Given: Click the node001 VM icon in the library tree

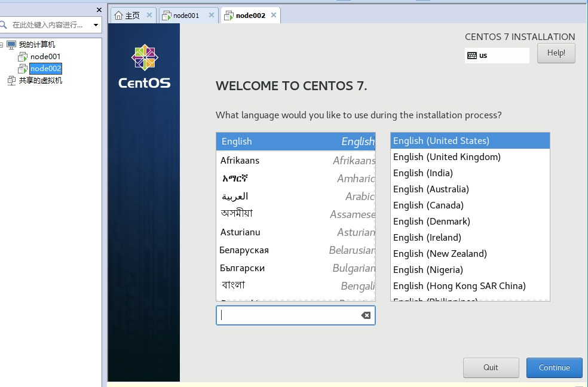Looking at the screenshot, I should point(23,57).
